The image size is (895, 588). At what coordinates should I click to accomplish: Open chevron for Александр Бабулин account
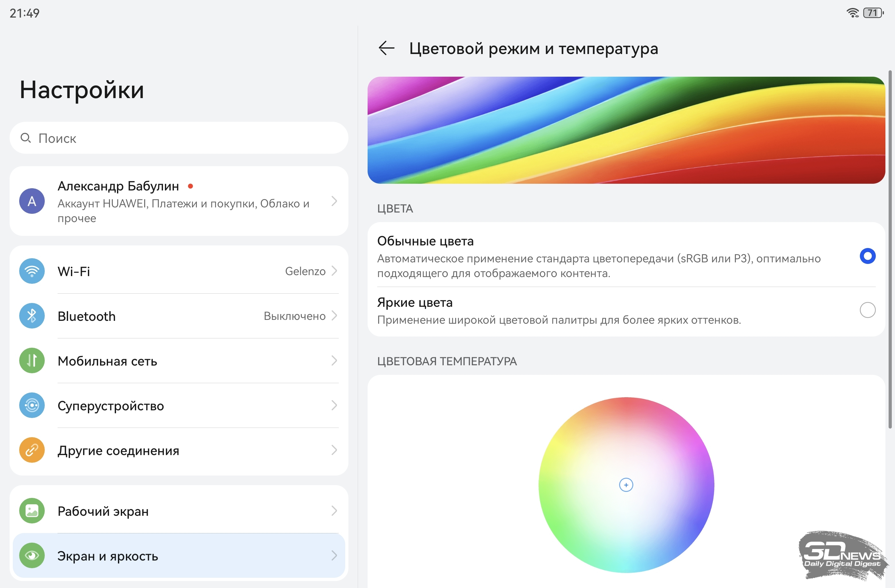(334, 201)
